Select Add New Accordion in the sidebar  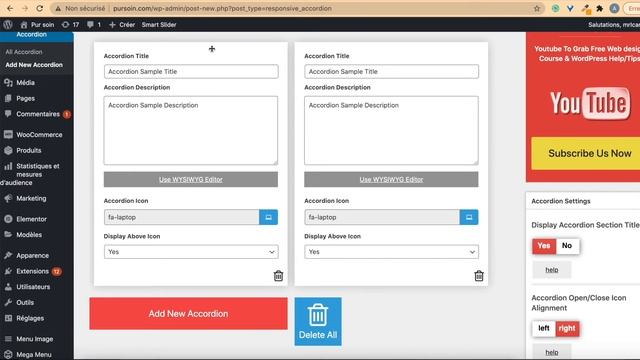(x=34, y=65)
